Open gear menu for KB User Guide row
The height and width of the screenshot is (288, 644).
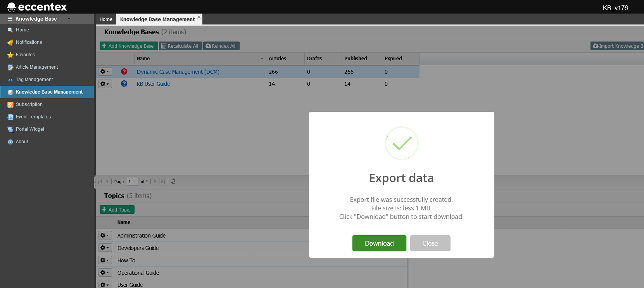click(x=105, y=84)
